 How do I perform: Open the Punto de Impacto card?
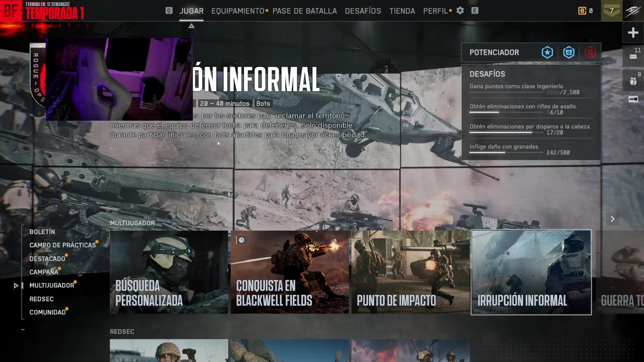click(x=411, y=272)
